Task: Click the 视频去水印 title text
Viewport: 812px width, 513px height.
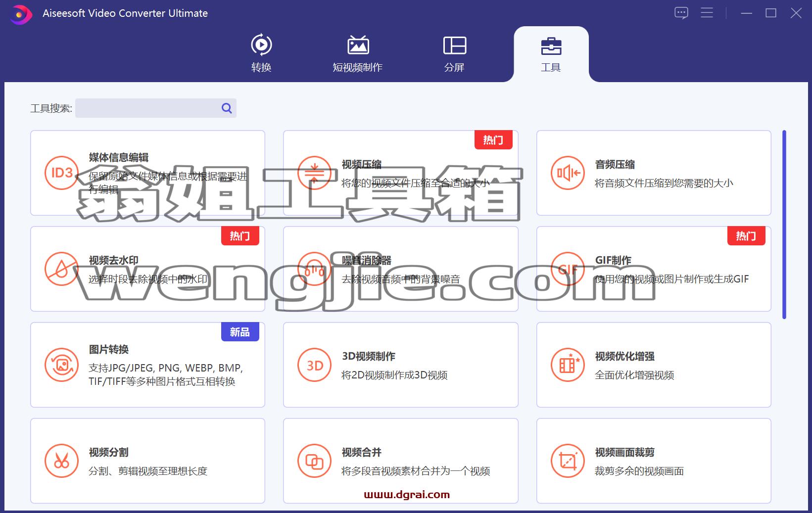Action: [x=113, y=260]
